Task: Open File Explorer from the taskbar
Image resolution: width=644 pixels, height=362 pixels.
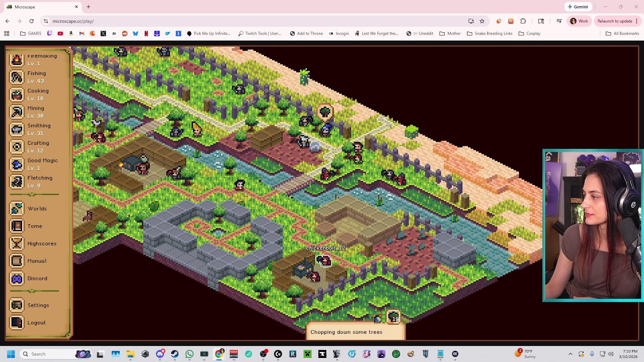Action: [130, 354]
